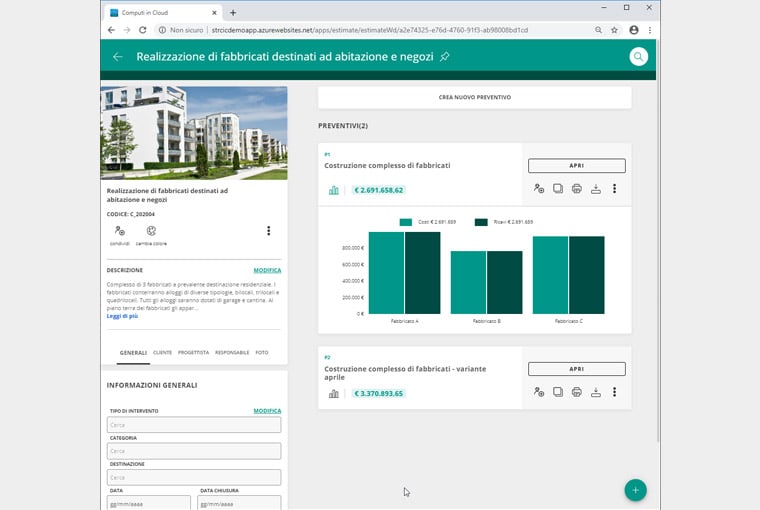Open the more options menu for estimate #2

point(615,392)
